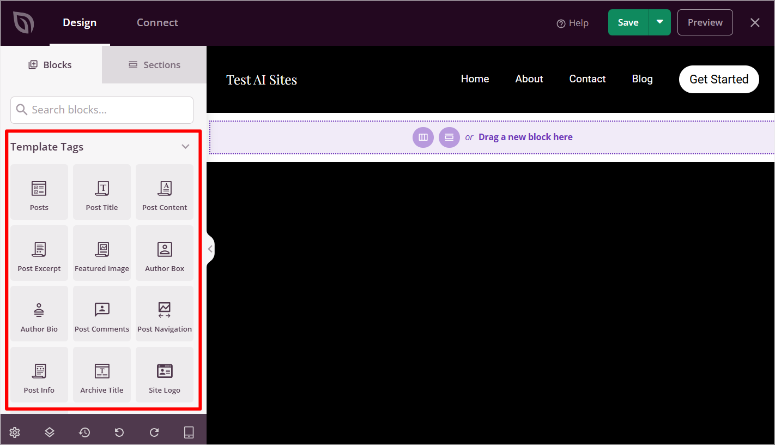Open revision history clock icon
The image size is (775, 445).
[85, 432]
